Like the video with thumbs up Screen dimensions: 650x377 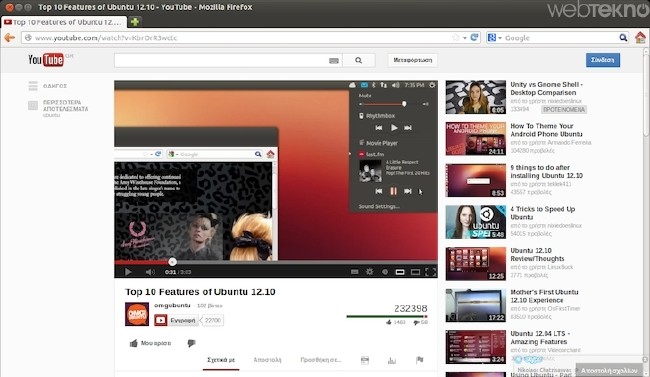point(150,343)
